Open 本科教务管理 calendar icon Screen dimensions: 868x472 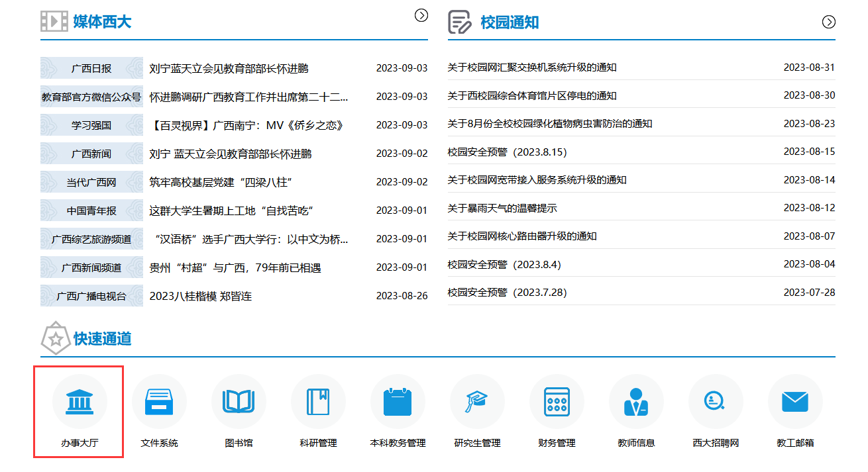(x=398, y=402)
